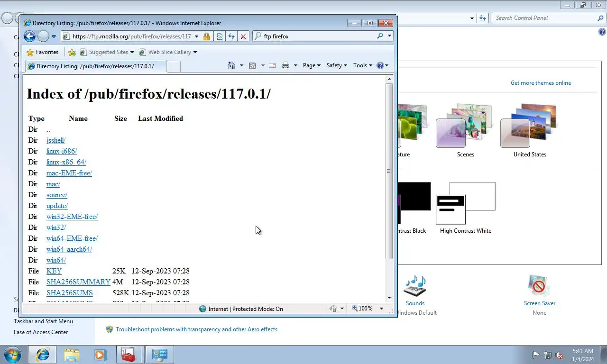Open the linux-x86_64/ directory link

coord(66,162)
